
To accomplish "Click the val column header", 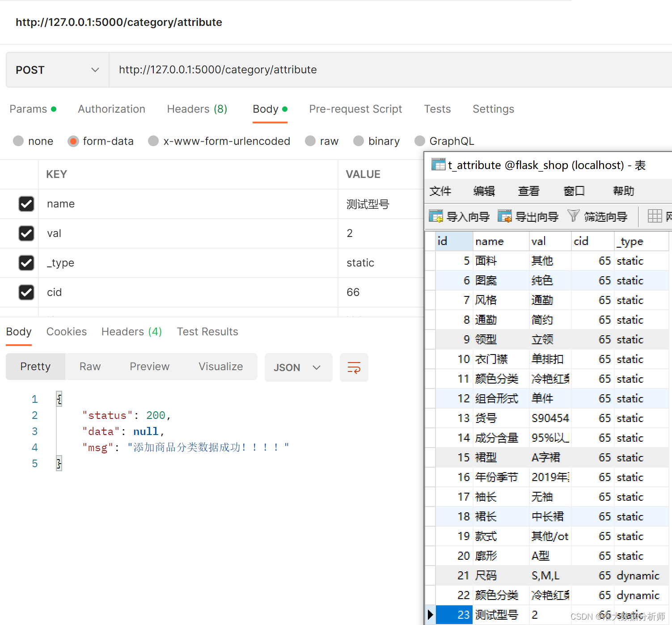I will click(550, 241).
